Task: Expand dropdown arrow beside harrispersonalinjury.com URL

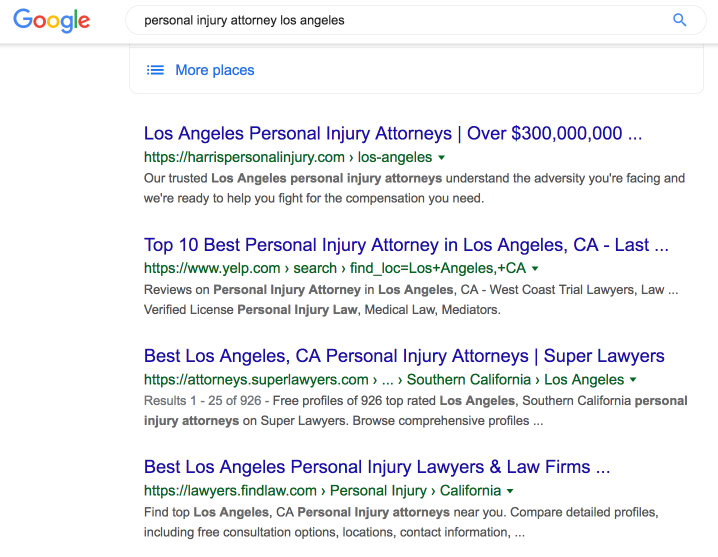Action: click(441, 158)
